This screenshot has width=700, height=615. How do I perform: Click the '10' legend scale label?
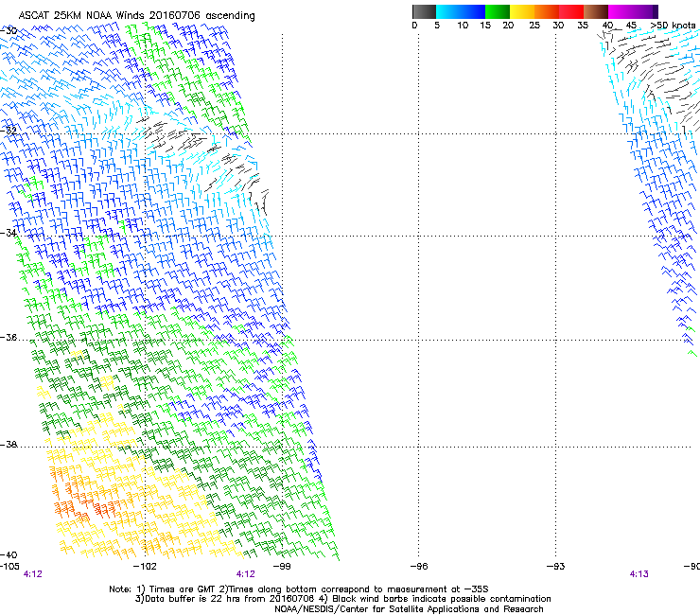(x=463, y=26)
